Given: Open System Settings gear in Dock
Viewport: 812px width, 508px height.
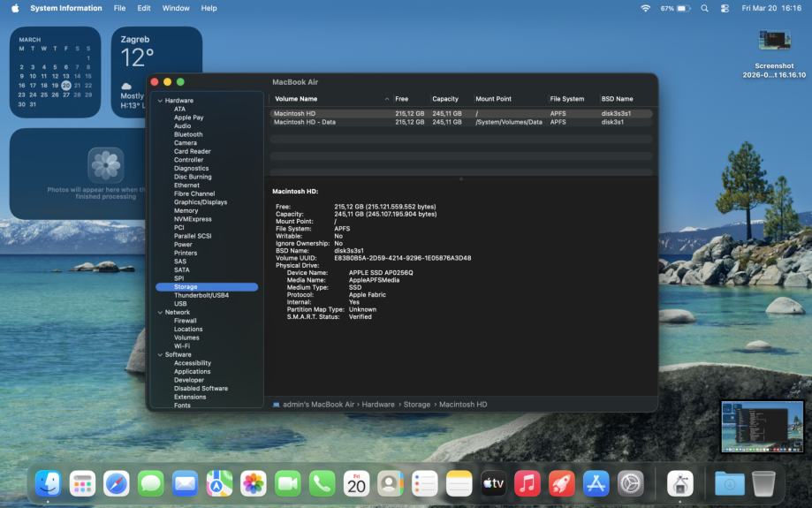Looking at the screenshot, I should pyautogui.click(x=631, y=483).
